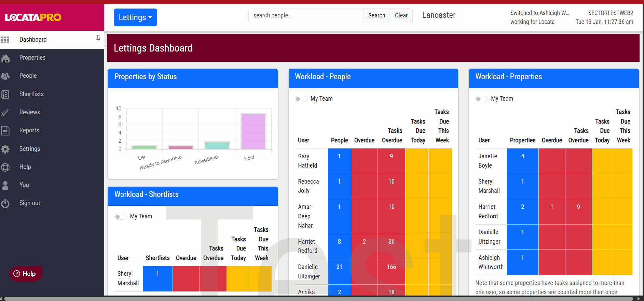Image resolution: width=644 pixels, height=301 pixels.
Task: Click the search people input field
Action: click(306, 16)
